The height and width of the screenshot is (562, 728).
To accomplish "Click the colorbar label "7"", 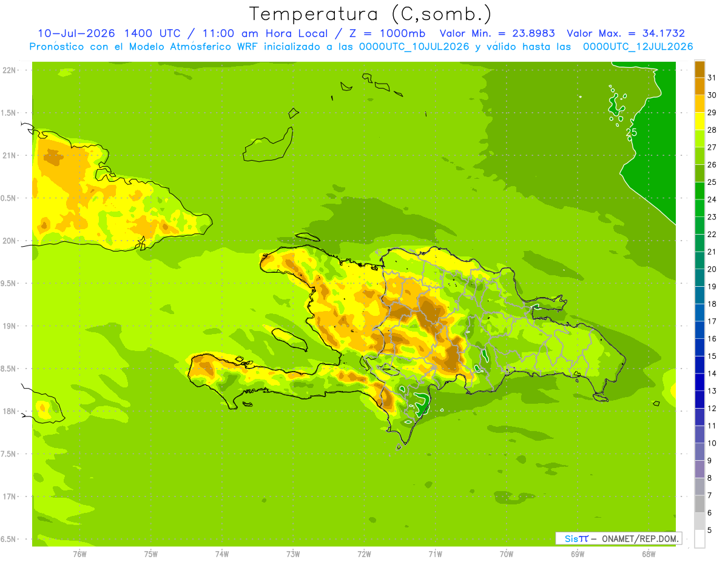I will [710, 496].
